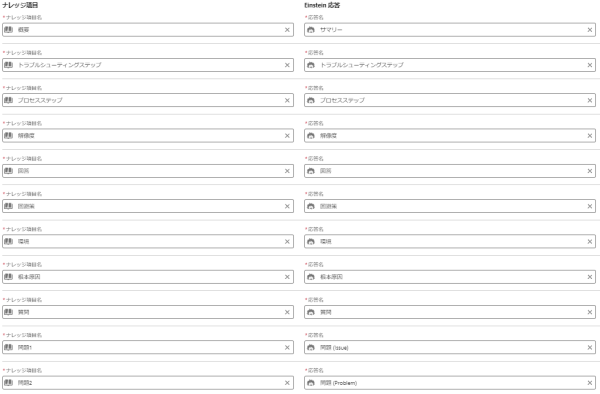Click the 根本原因 response name input

[450, 277]
